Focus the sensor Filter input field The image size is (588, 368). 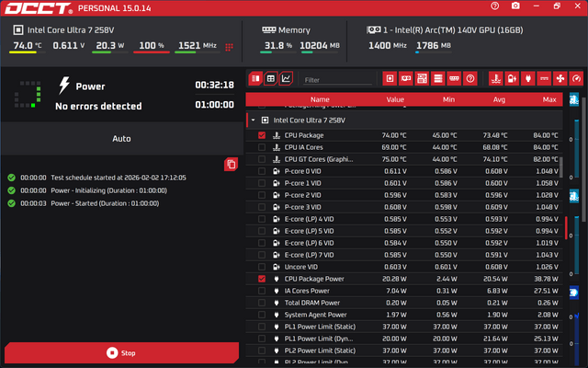337,80
